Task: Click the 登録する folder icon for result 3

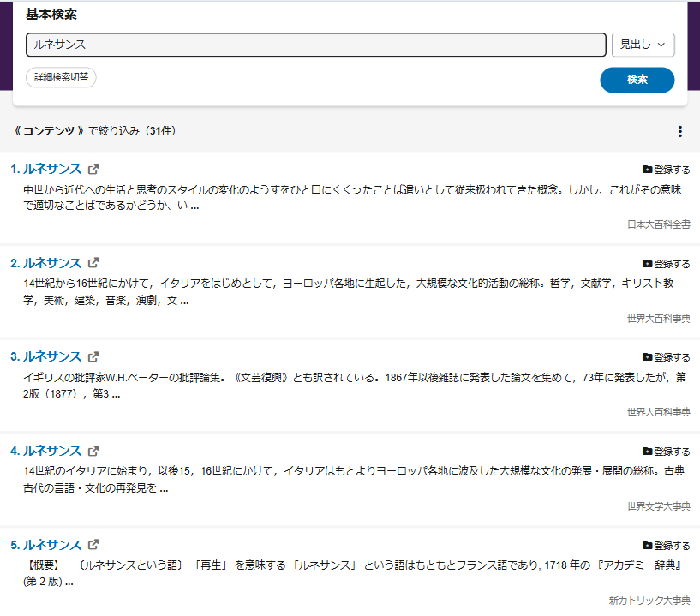Action: coord(647,357)
